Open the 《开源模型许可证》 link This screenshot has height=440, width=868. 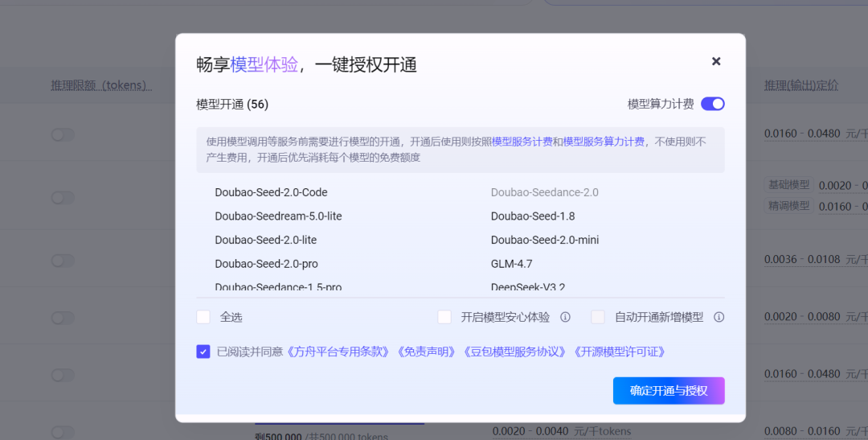(620, 352)
